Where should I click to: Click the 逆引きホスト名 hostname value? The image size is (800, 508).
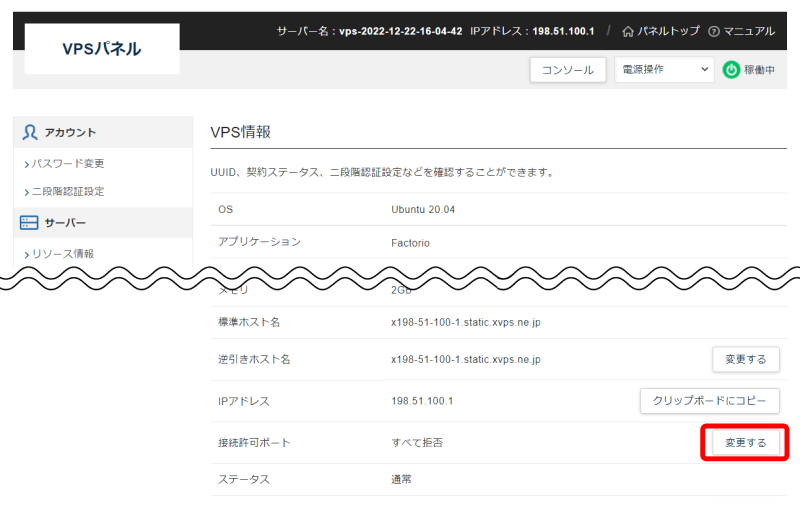466,360
